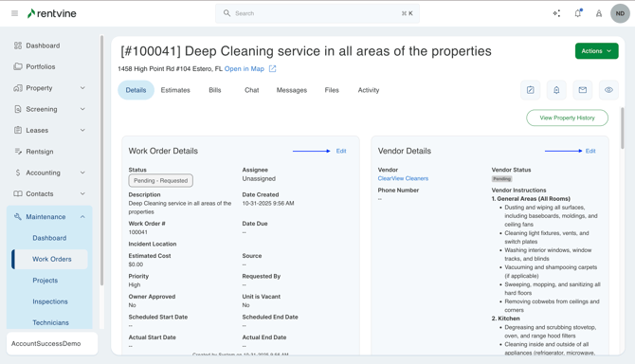This screenshot has width=635, height=364.
Task: Click the Priority value High
Action: pyautogui.click(x=135, y=284)
